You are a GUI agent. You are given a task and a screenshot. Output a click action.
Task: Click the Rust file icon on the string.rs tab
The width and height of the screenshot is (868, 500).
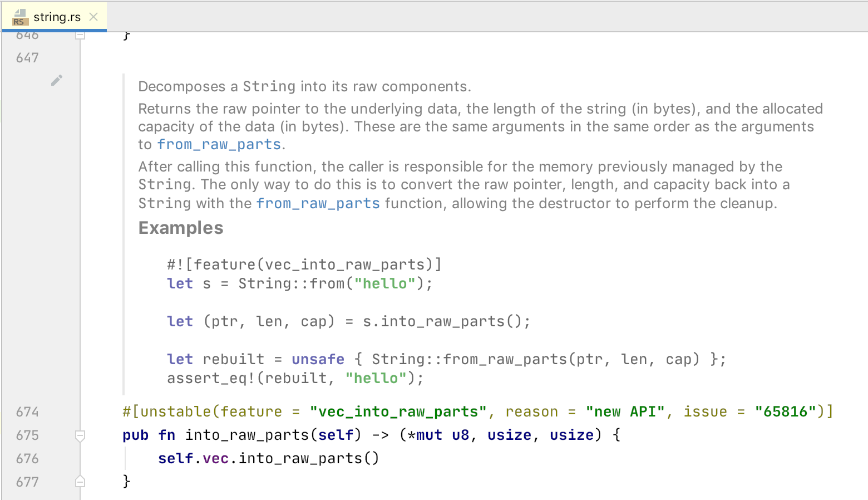[x=19, y=17]
